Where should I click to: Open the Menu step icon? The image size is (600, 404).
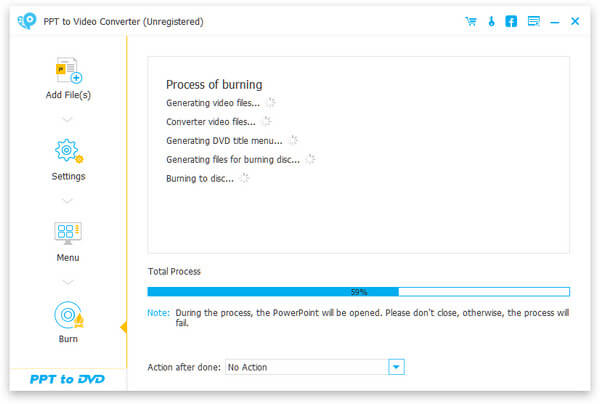pyautogui.click(x=68, y=233)
